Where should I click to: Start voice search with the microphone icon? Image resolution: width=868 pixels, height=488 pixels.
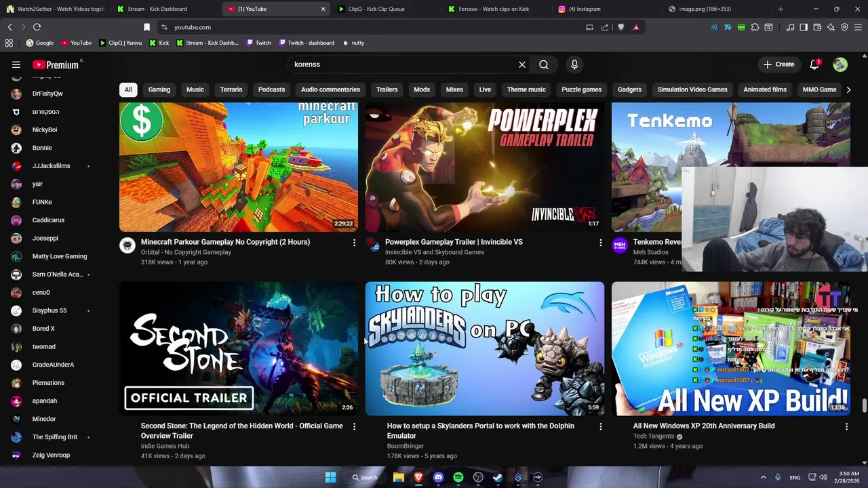point(574,64)
